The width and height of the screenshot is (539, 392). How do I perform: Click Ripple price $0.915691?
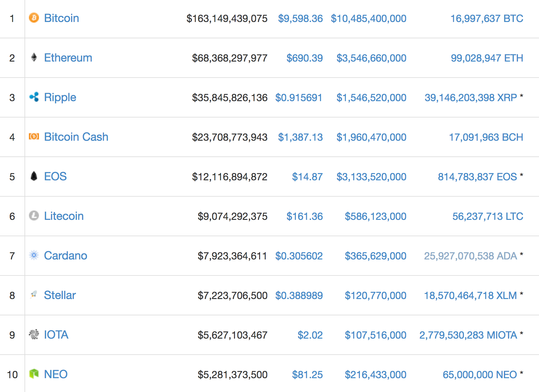tap(299, 98)
